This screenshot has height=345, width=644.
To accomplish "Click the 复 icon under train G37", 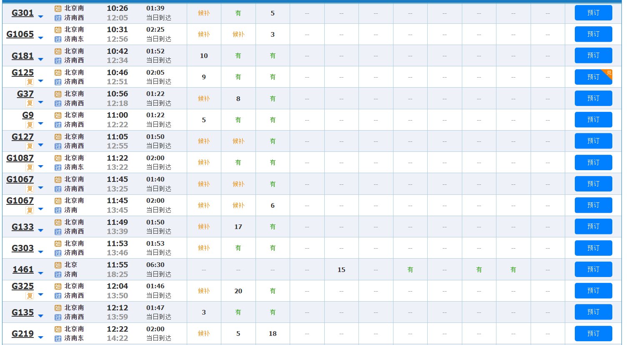I will pos(30,103).
